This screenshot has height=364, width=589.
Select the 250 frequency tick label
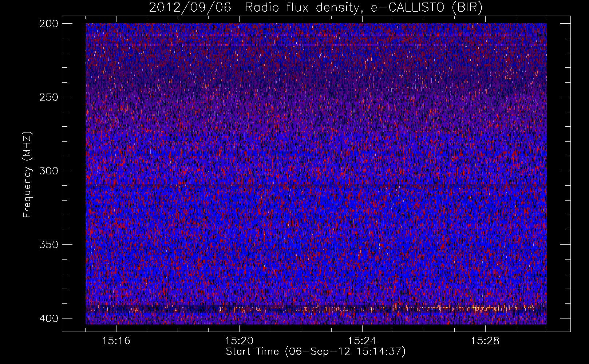(48, 97)
